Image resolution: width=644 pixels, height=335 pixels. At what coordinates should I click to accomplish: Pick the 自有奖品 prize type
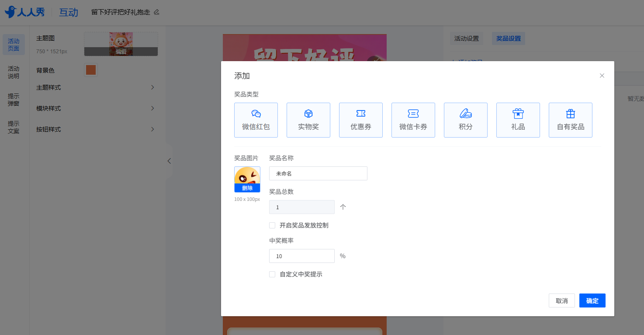click(x=571, y=120)
